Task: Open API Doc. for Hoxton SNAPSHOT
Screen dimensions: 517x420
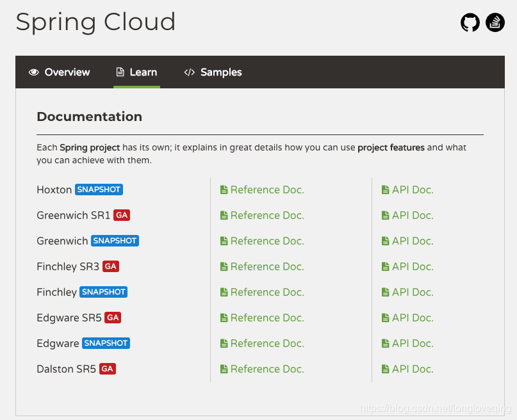Action: (x=407, y=190)
